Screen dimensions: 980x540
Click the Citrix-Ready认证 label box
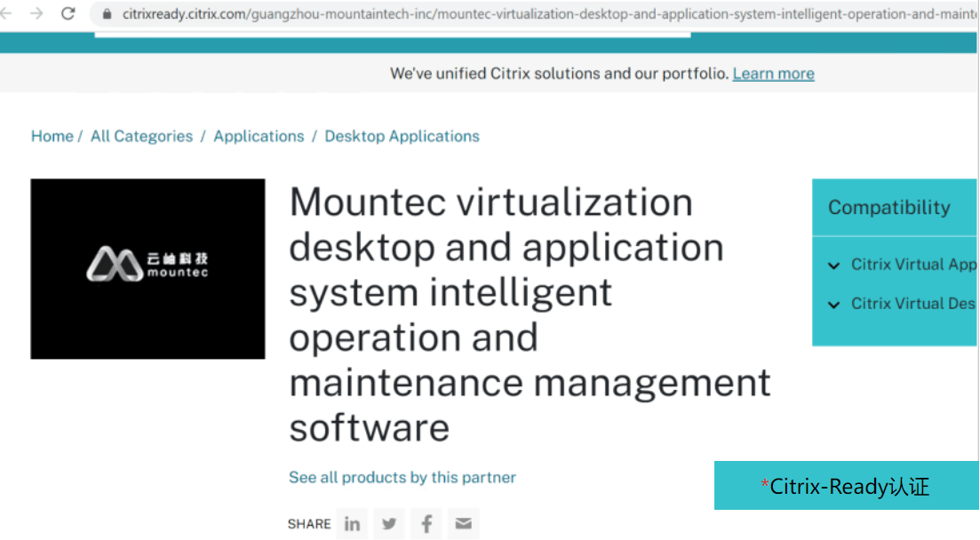coord(846,486)
